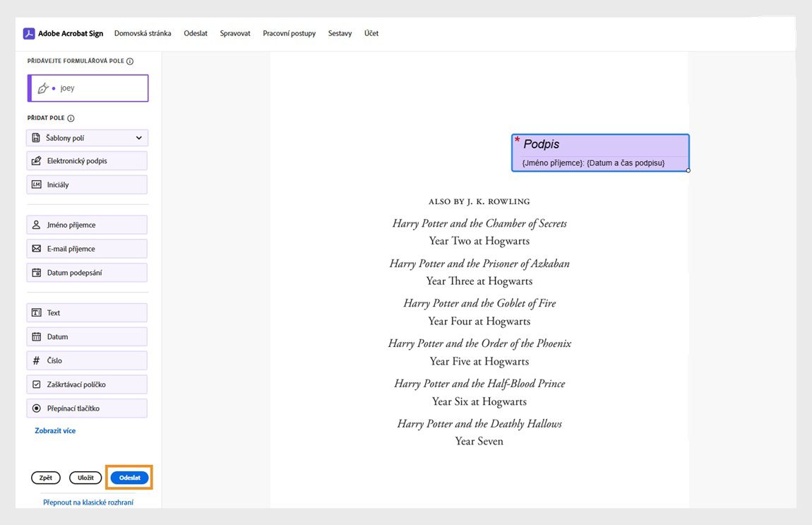The image size is (812, 525).
Task: Expand the Šablony polí dropdown
Action: [87, 138]
